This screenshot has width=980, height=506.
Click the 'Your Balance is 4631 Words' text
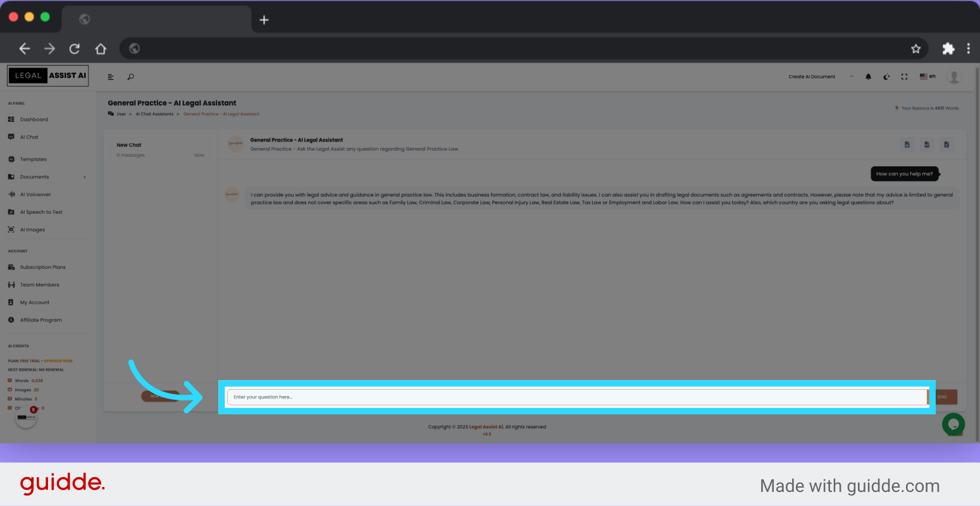click(930, 108)
